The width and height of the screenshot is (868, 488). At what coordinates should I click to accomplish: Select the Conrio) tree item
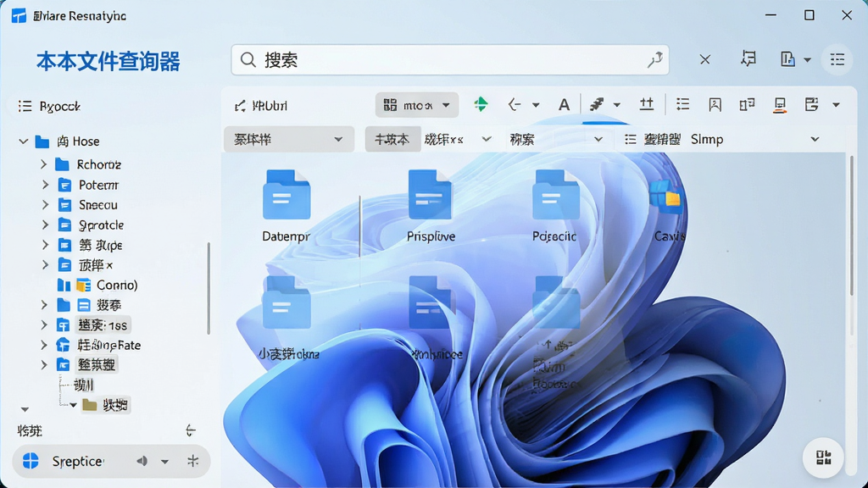tap(116, 285)
